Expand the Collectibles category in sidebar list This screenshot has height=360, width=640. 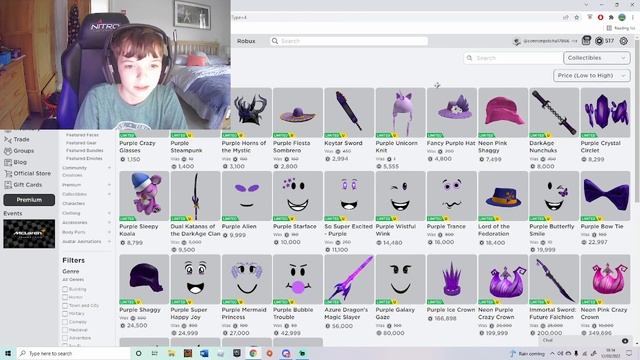[109, 194]
